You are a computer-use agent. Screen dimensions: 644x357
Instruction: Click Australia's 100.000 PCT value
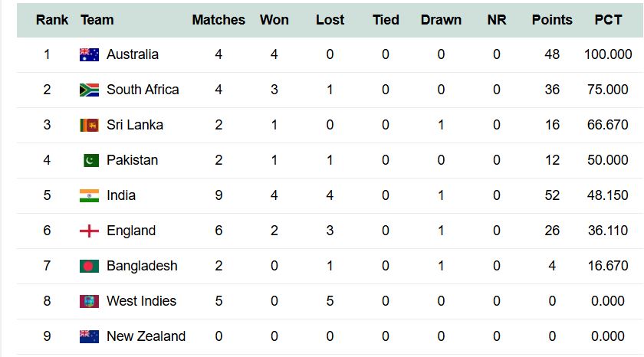pyautogui.click(x=608, y=54)
